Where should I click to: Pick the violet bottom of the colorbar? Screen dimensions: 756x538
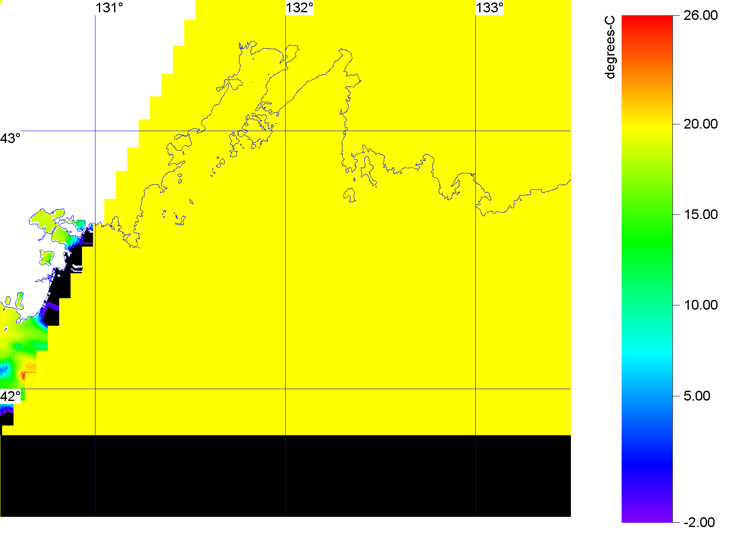647,518
